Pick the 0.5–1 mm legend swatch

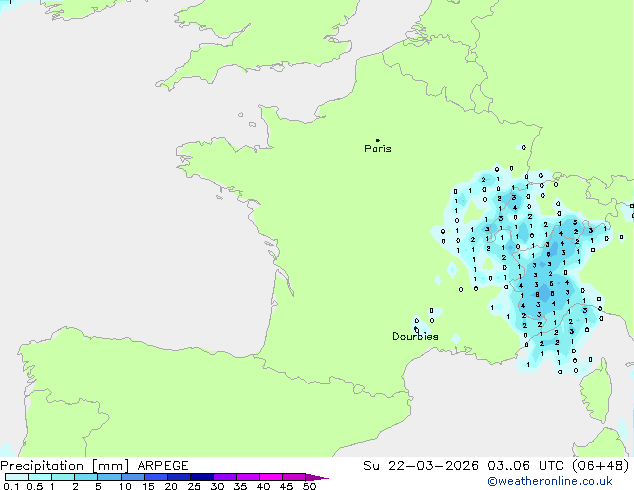click(40, 477)
